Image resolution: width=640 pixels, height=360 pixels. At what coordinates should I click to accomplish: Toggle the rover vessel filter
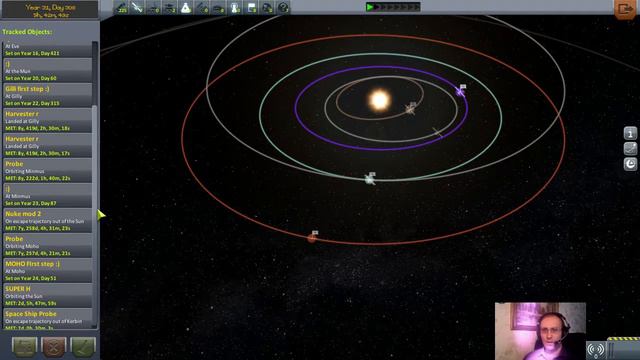(153, 7)
